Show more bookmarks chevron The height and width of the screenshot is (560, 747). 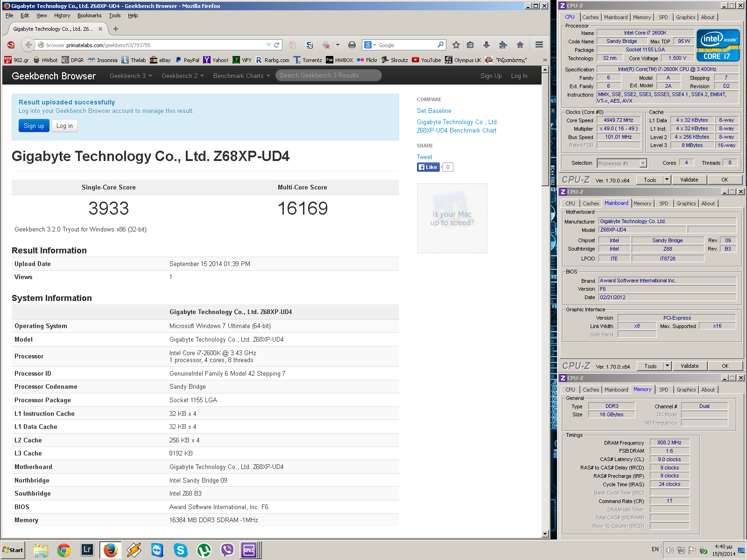545,60
